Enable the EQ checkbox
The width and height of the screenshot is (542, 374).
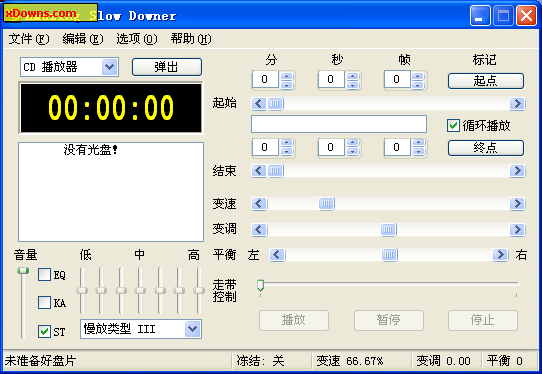[x=44, y=275]
